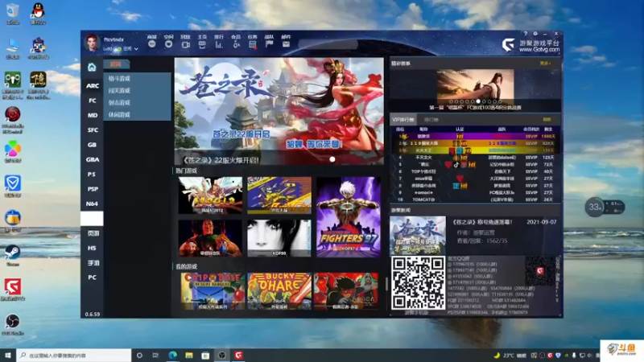Click the Windows Start button
Viewport: 644px width, 362px height.
tap(8, 356)
